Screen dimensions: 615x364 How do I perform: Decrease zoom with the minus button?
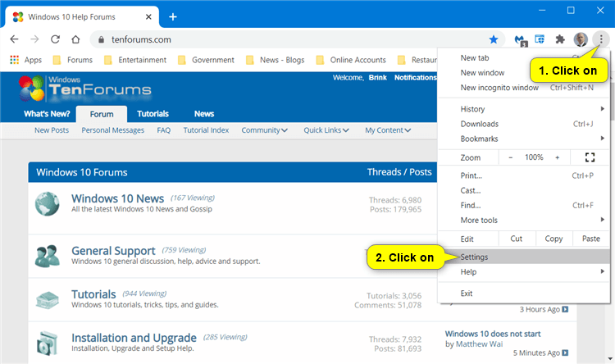point(510,157)
